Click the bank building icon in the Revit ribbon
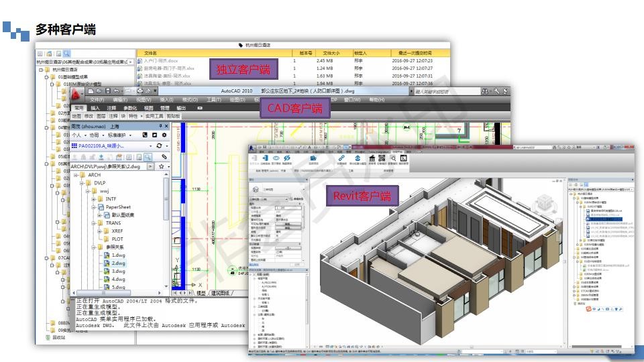The height and width of the screenshot is (362, 644). click(x=372, y=158)
